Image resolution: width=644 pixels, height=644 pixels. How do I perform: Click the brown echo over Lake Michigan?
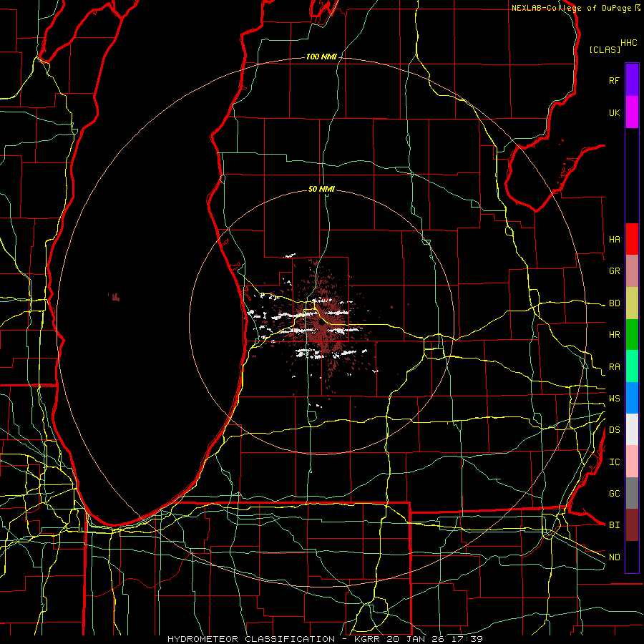pyautogui.click(x=115, y=297)
